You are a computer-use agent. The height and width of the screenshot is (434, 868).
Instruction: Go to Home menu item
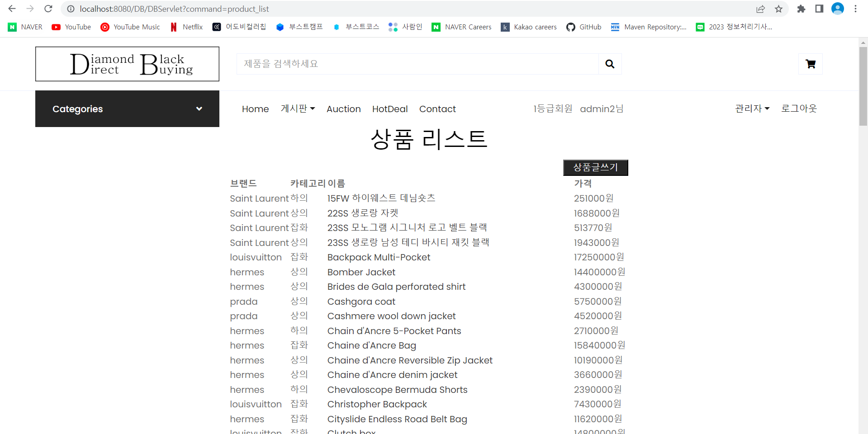255,109
